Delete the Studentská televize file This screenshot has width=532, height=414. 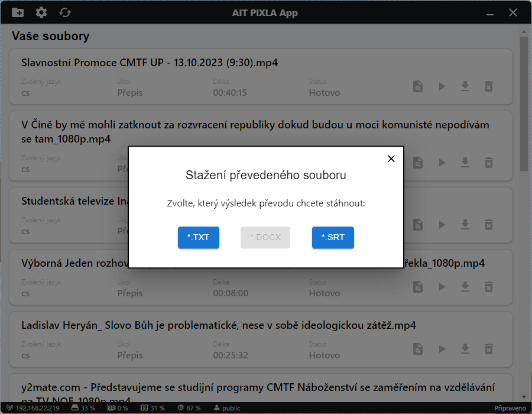click(x=489, y=225)
